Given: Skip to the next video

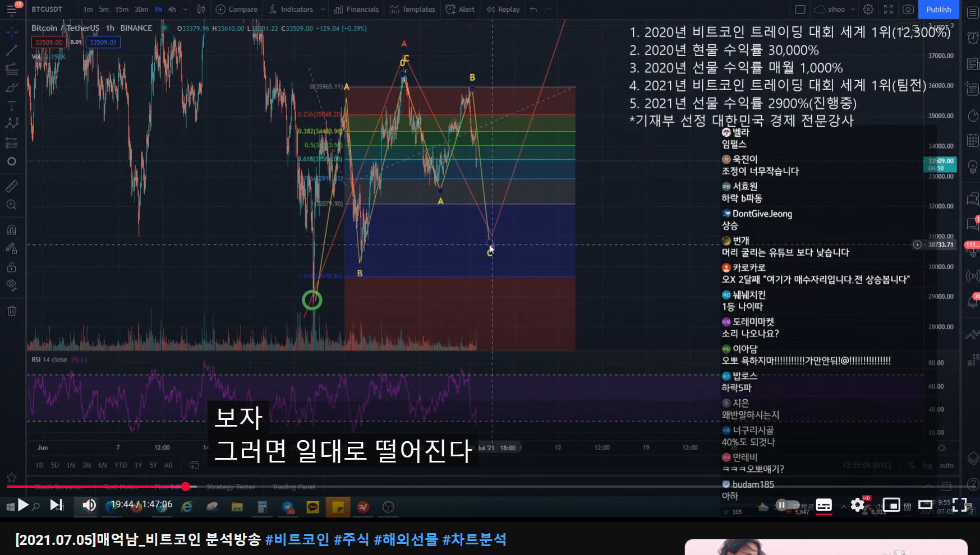Looking at the screenshot, I should [57, 505].
